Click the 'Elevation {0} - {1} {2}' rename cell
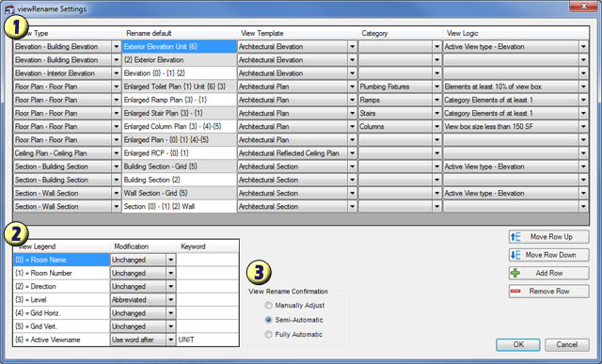The height and width of the screenshot is (364, 602). pos(180,73)
